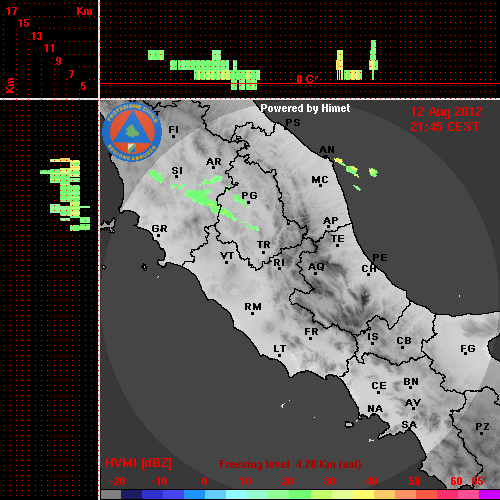The height and width of the screenshot is (500, 500).
Task: Click the FI city label on the map
Action: (173, 129)
